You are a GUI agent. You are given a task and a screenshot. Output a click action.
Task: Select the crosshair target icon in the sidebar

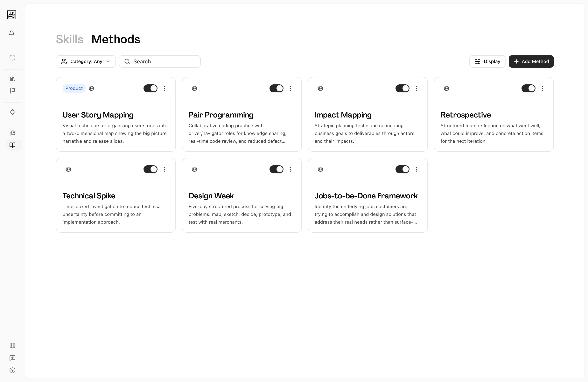point(12,112)
